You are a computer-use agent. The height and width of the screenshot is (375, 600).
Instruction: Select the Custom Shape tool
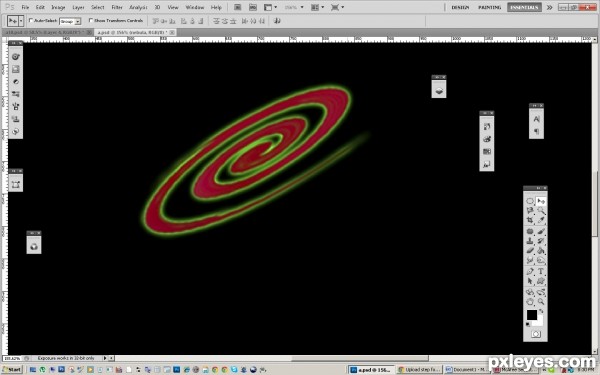[x=541, y=281]
